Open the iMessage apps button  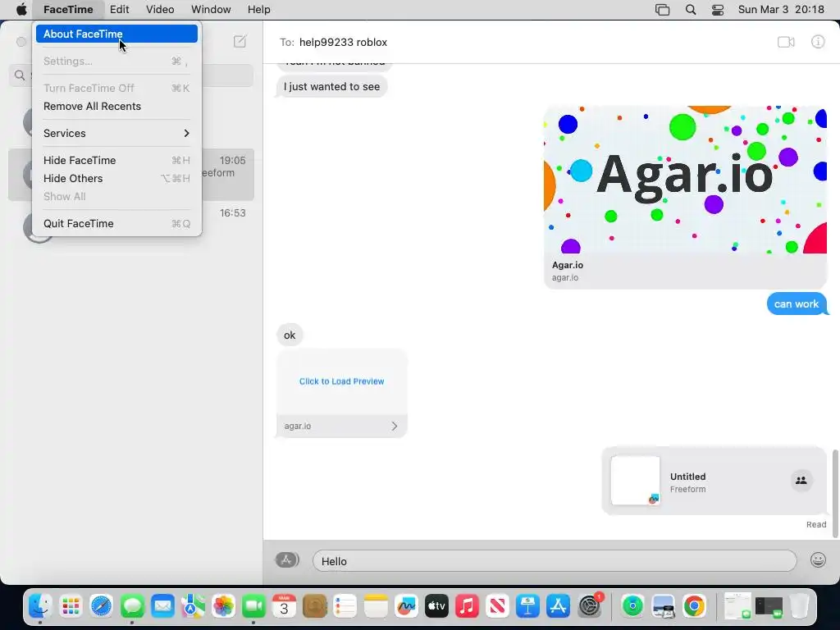click(x=287, y=560)
